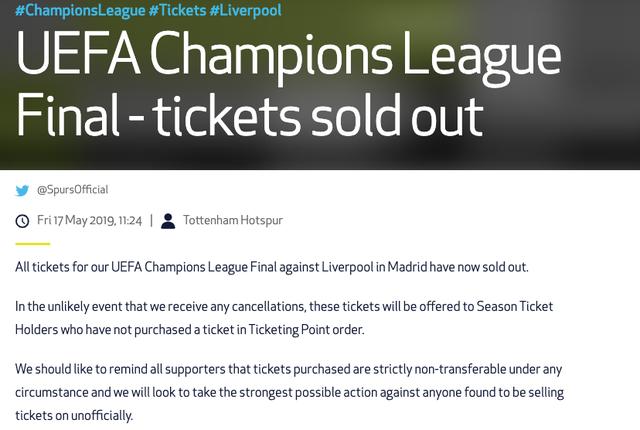Click the Fri 17 May 2019 timestamp

[x=89, y=220]
